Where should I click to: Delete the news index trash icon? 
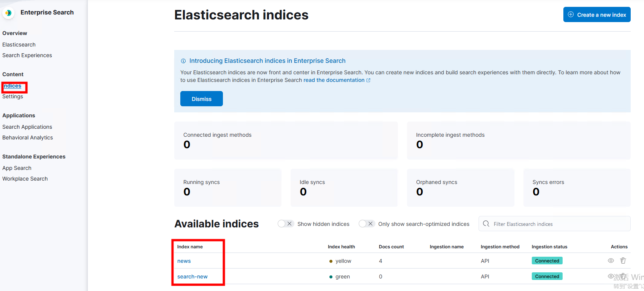pyautogui.click(x=623, y=261)
